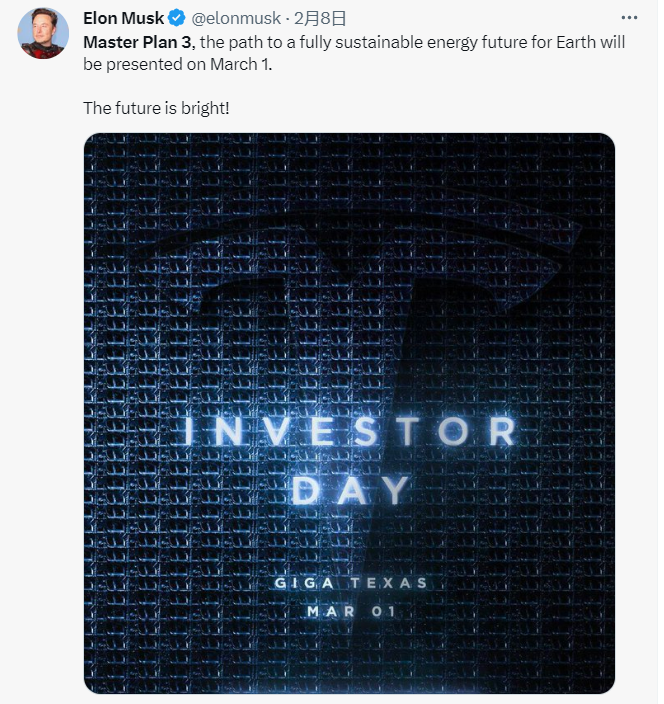
Task: Click 'The future is bright!' text
Action: tap(156, 108)
